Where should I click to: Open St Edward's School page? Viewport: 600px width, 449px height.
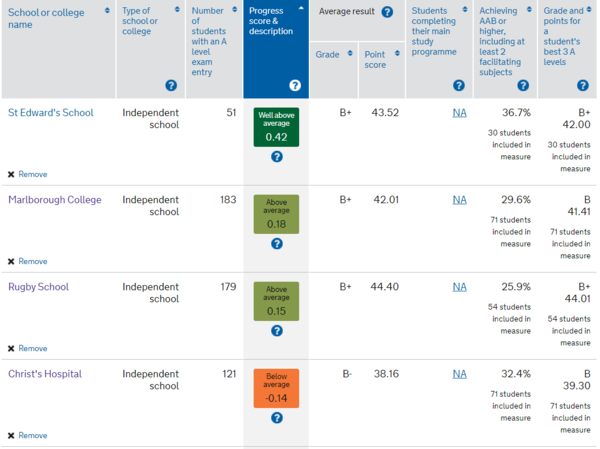pos(51,113)
